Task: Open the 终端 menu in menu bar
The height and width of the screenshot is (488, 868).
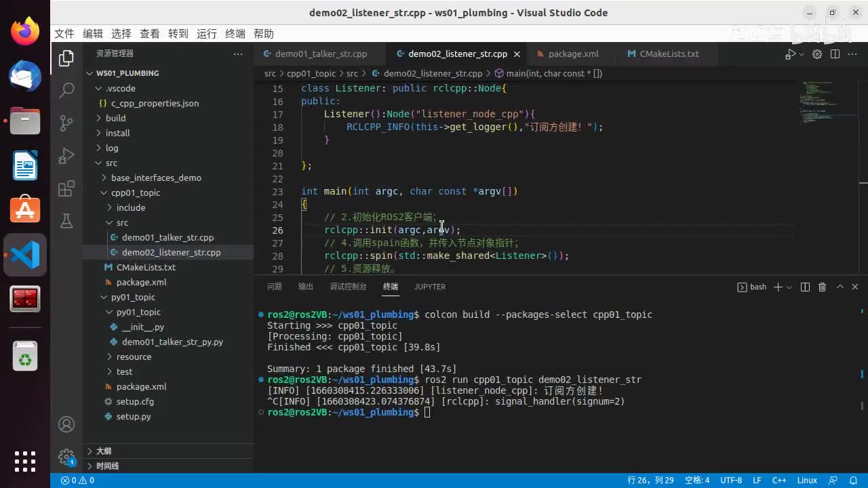Action: (x=235, y=34)
